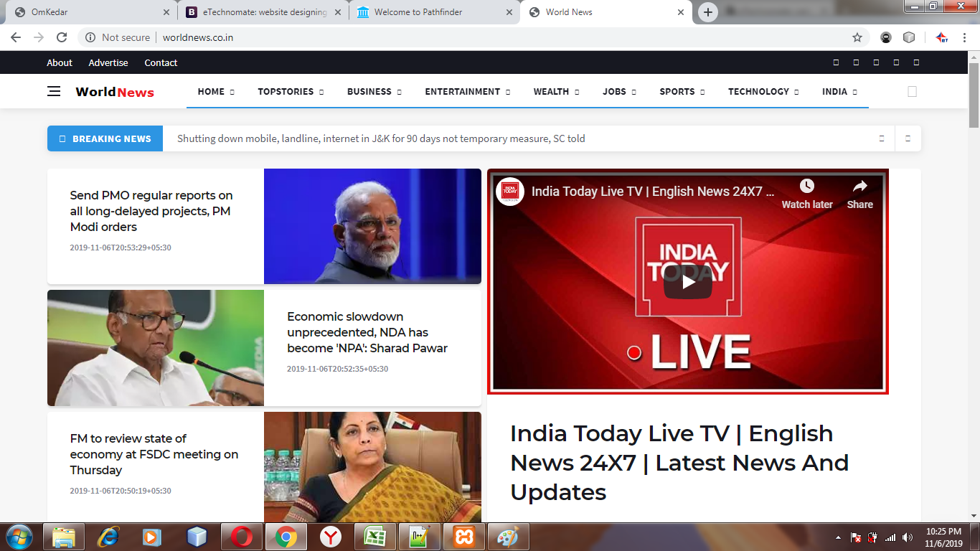The image size is (980, 551).
Task: Close the Welcome to Pathfinder tab
Action: [x=509, y=12]
